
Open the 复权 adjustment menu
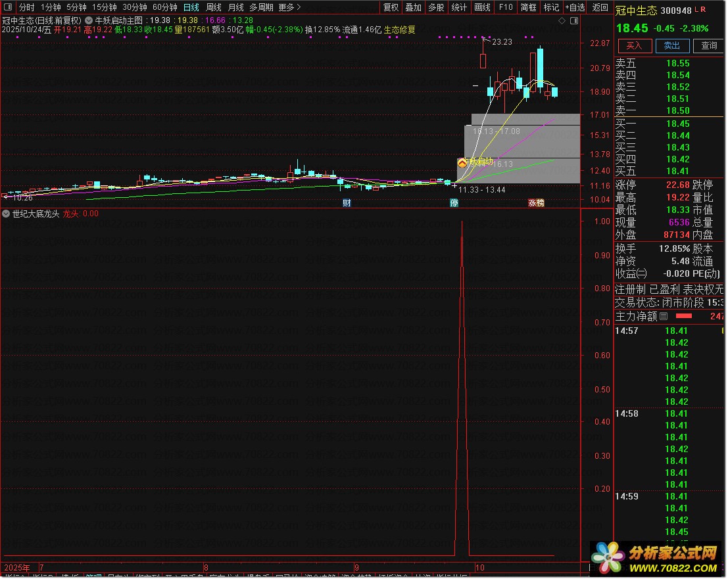[391, 7]
